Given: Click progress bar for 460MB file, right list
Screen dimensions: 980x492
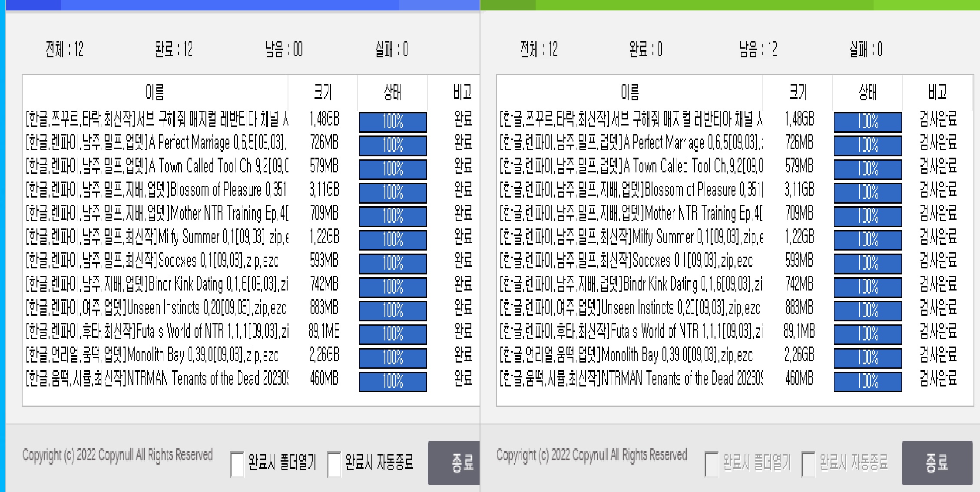Looking at the screenshot, I should click(867, 381).
